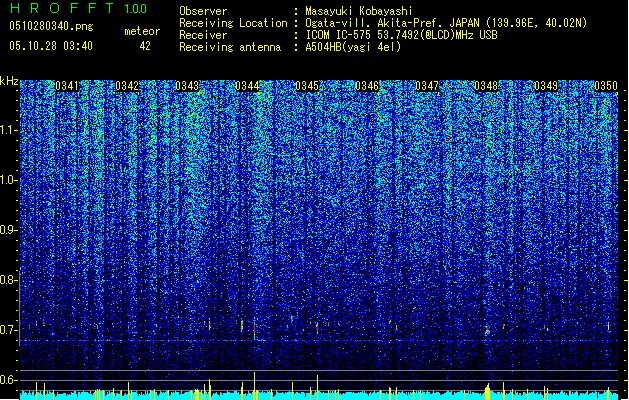
Task: Click the Ogata-vill. Akita-Pref. JAPAN location text
Action: pos(446,23)
